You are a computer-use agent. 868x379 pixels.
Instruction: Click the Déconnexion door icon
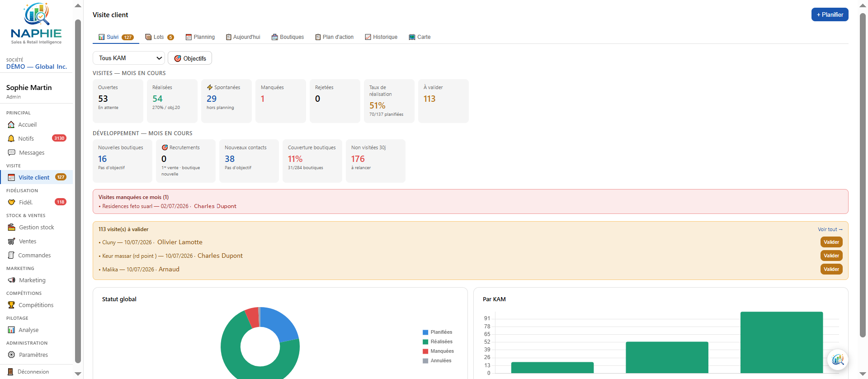10,372
